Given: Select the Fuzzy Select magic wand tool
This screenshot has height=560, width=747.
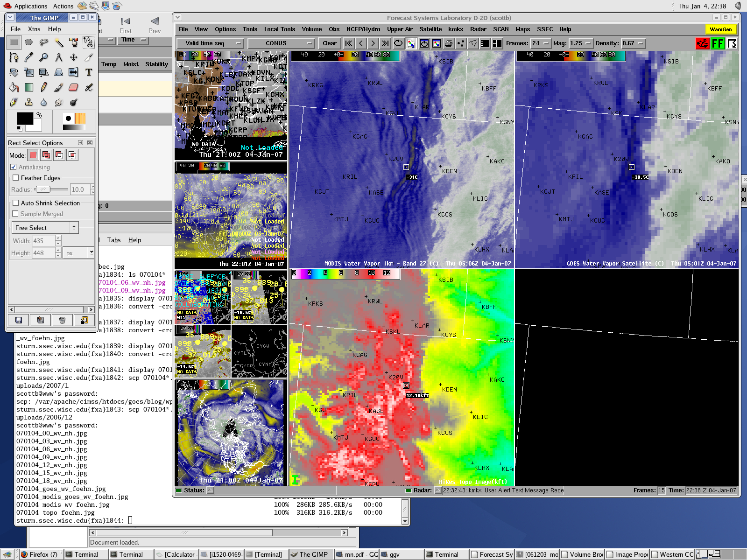Looking at the screenshot, I should [59, 42].
